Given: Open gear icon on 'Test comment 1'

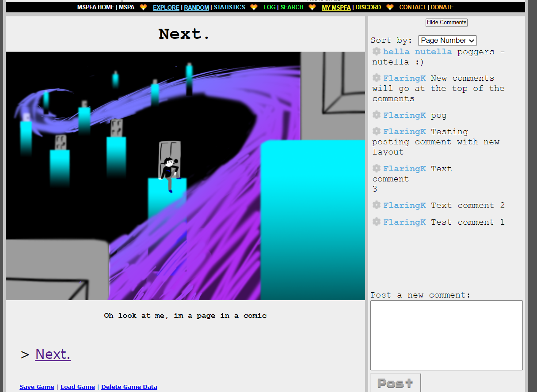Looking at the screenshot, I should pos(376,222).
